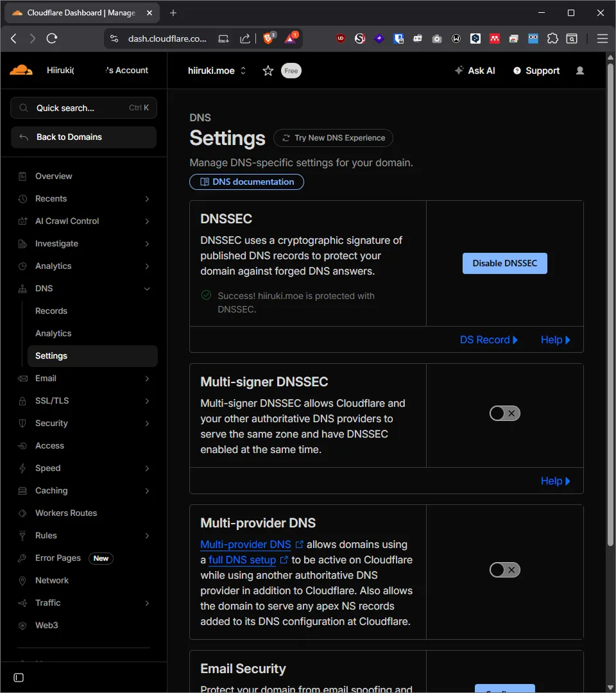Click the Overview sidebar icon
This screenshot has width=616, height=693.
22,176
